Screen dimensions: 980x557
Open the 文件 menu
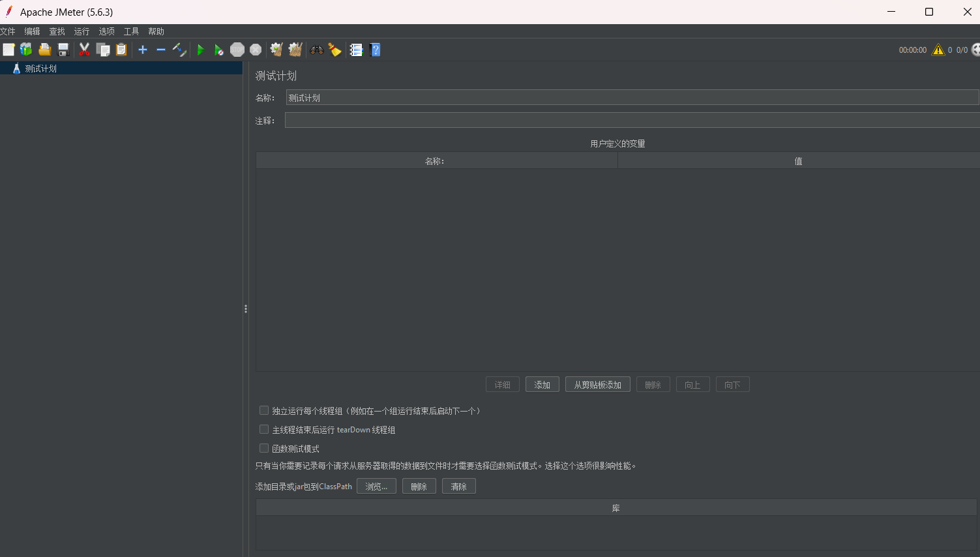8,31
